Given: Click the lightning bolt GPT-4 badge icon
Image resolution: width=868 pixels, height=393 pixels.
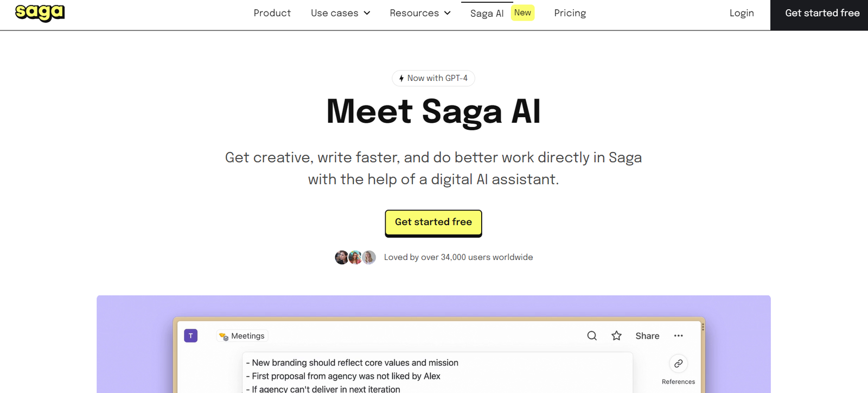Looking at the screenshot, I should (401, 79).
